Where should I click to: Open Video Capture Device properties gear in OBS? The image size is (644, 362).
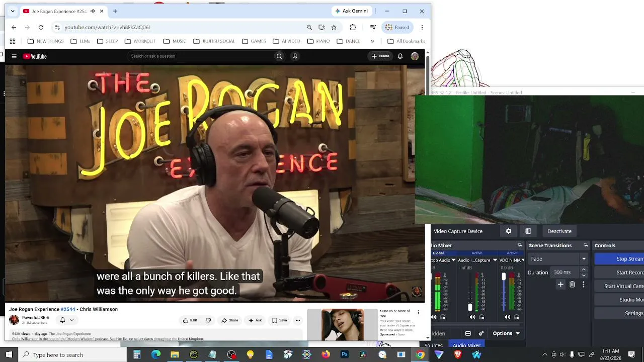pos(509,231)
